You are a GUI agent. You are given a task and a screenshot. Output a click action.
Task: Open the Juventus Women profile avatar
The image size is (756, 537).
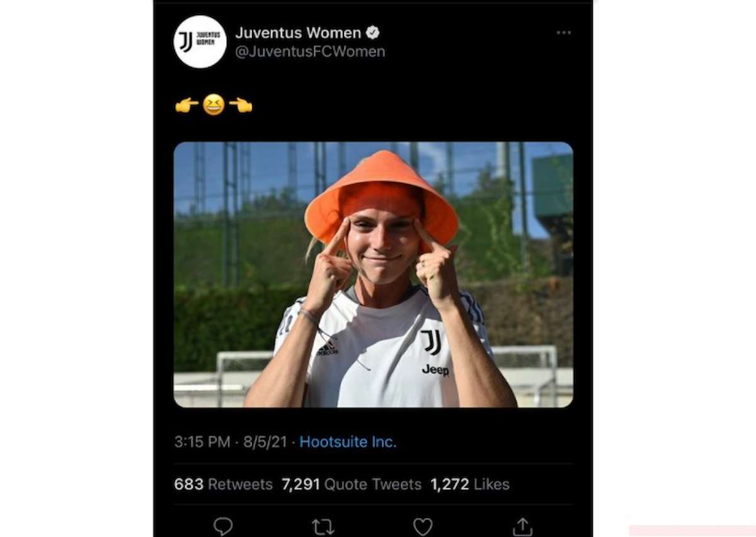199,39
